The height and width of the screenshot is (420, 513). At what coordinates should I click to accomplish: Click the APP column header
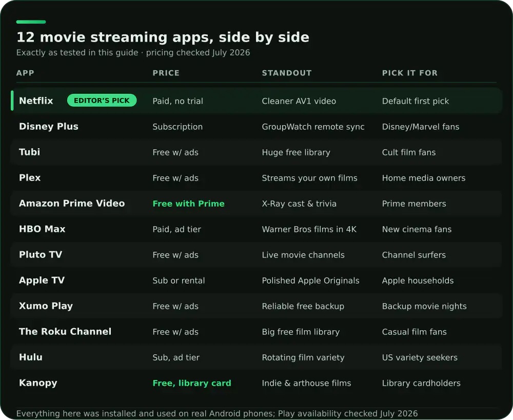pos(25,73)
